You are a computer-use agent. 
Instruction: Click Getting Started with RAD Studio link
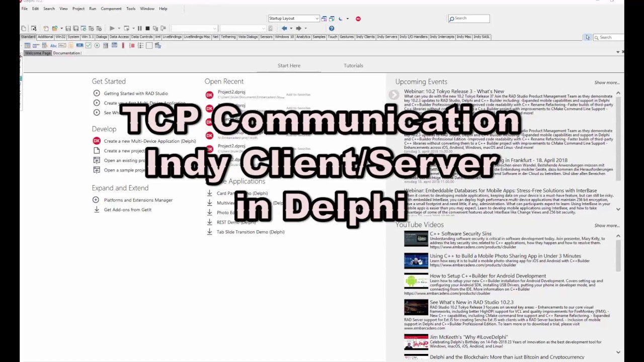136,94
